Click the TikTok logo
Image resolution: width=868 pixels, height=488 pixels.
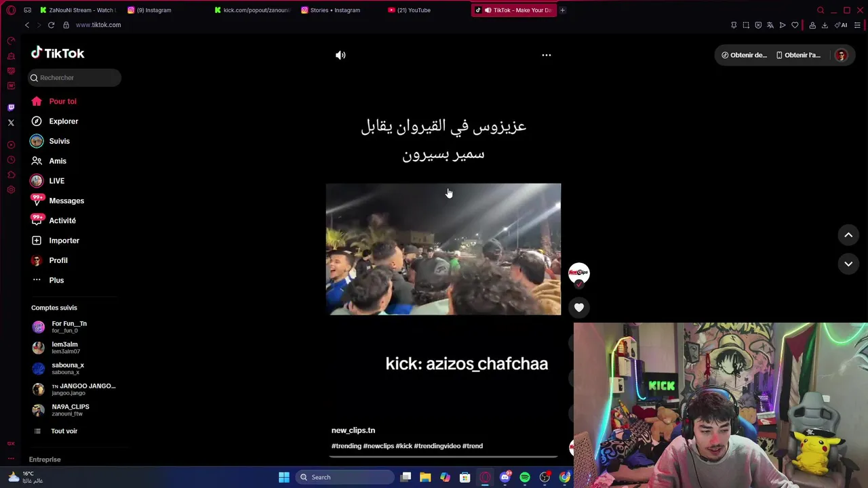pos(58,54)
